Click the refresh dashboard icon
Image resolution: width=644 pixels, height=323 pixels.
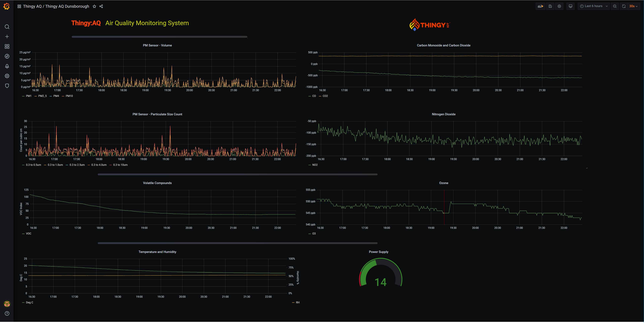(624, 6)
